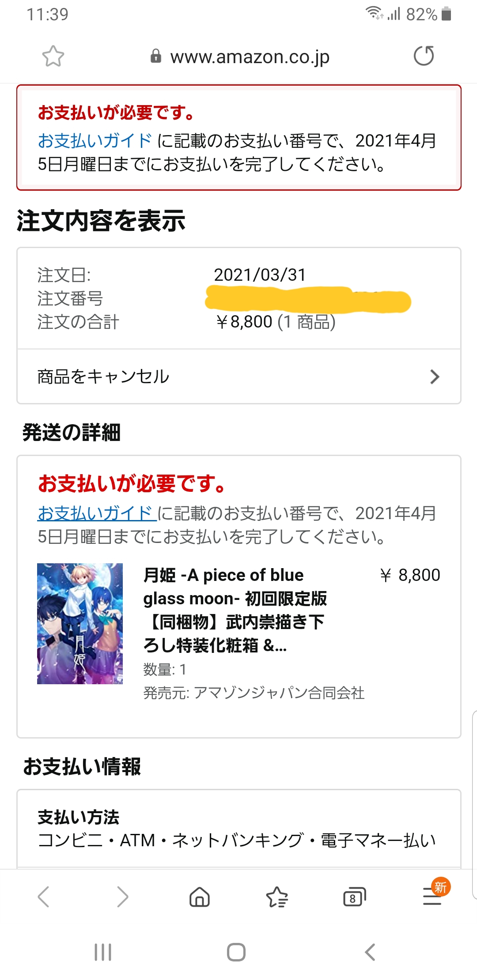This screenshot has width=477, height=980.
Task: Open お支払いガイド link in top alert
Action: click(95, 141)
